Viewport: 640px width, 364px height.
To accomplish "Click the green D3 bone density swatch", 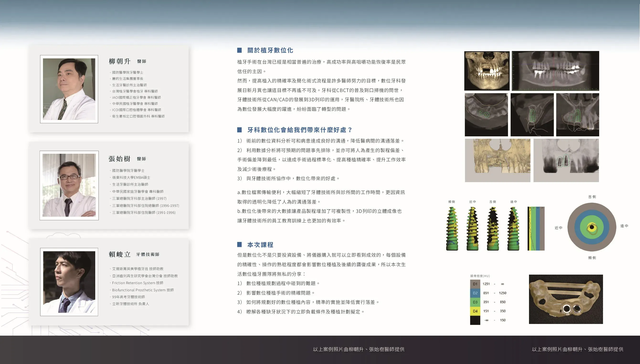I will [x=475, y=302].
